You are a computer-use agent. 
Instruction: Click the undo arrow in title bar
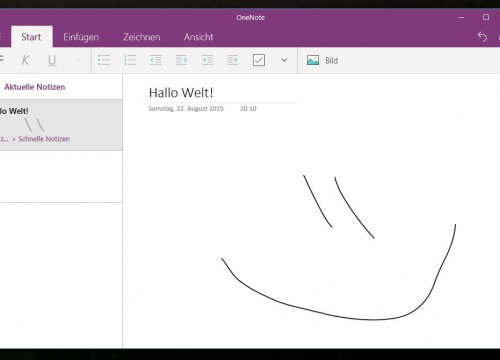(x=482, y=37)
